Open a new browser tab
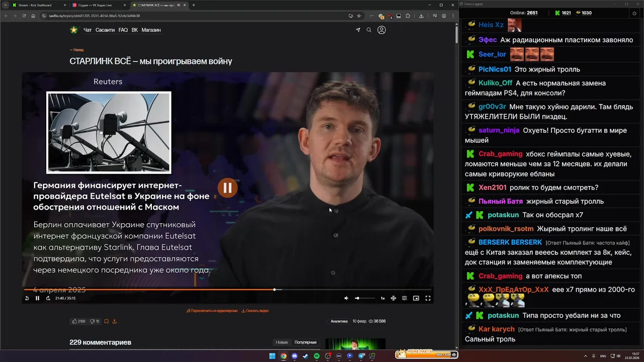This screenshot has width=644, height=362. pos(194,5)
